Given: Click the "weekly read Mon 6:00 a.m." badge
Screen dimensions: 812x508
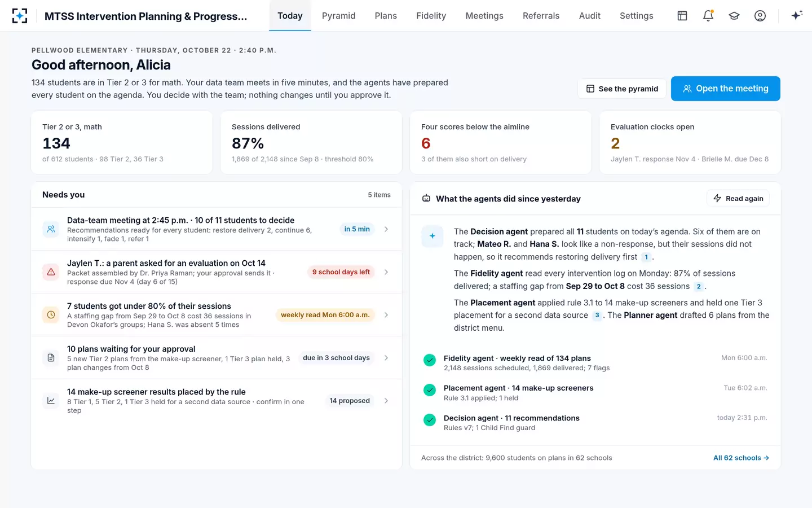Looking at the screenshot, I should coord(325,315).
